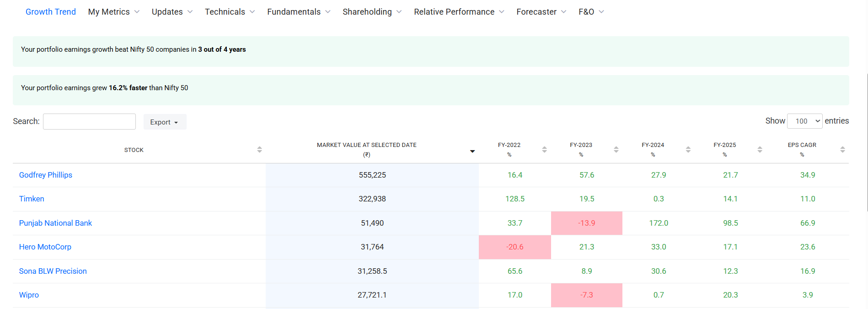
Task: Click the FY-2022 column sort icon
Action: coord(544,150)
